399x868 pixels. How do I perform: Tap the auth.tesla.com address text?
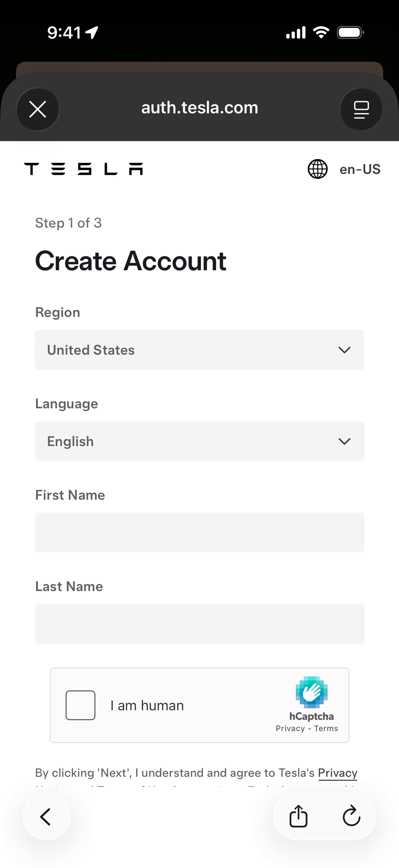click(199, 108)
